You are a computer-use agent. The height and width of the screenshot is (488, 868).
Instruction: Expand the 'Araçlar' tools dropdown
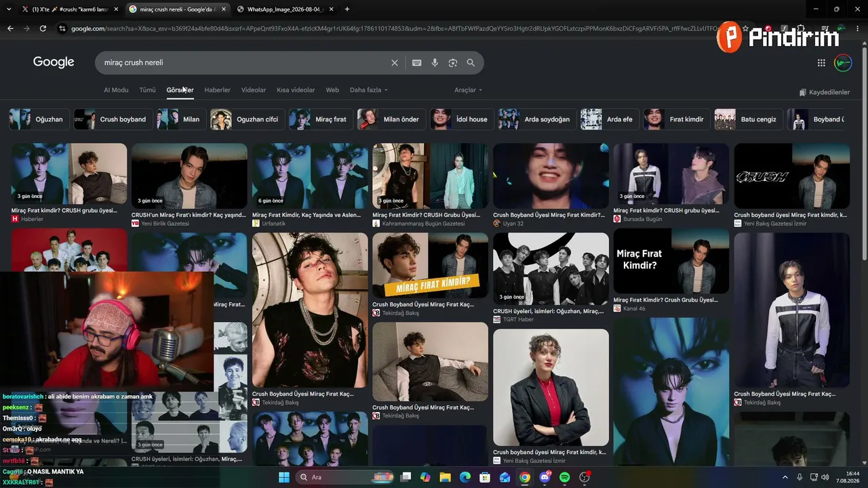click(x=469, y=90)
